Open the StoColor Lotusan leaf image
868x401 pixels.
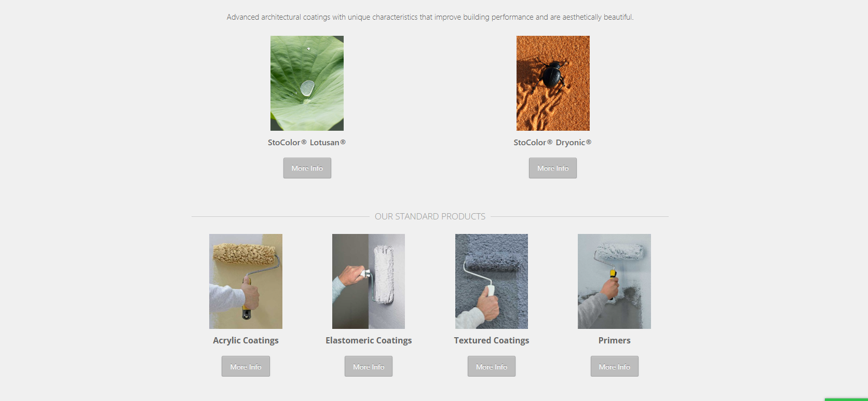pyautogui.click(x=307, y=83)
